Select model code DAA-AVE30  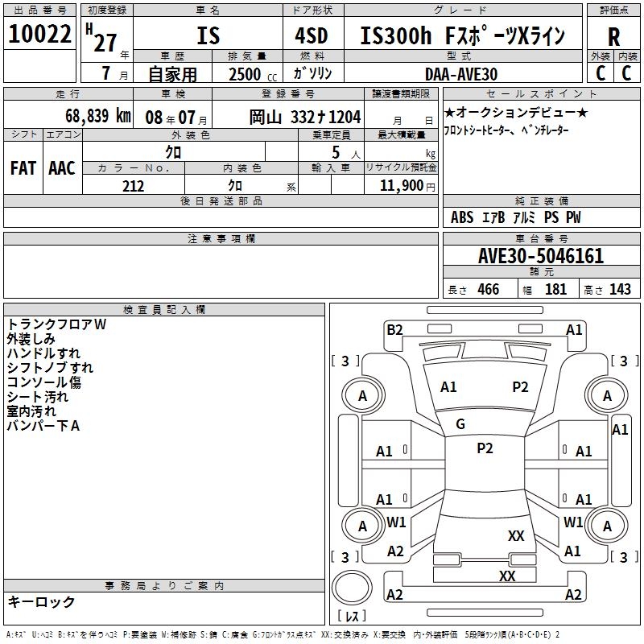[461, 74]
